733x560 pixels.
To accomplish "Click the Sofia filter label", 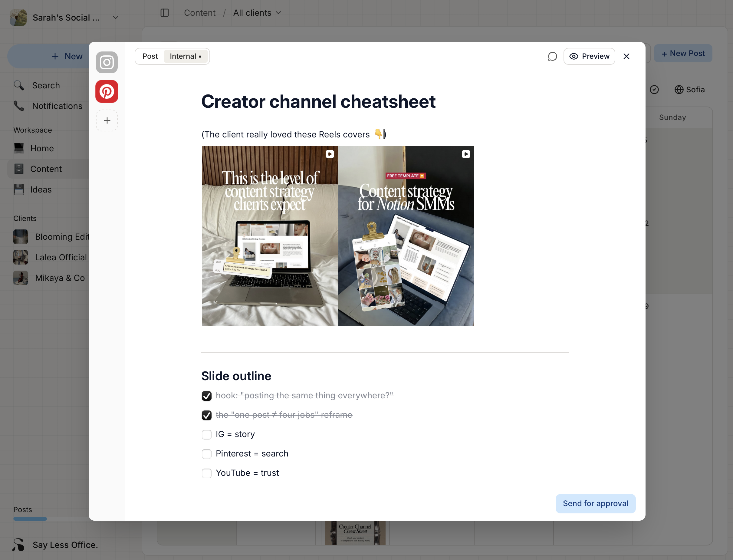I will [695, 90].
